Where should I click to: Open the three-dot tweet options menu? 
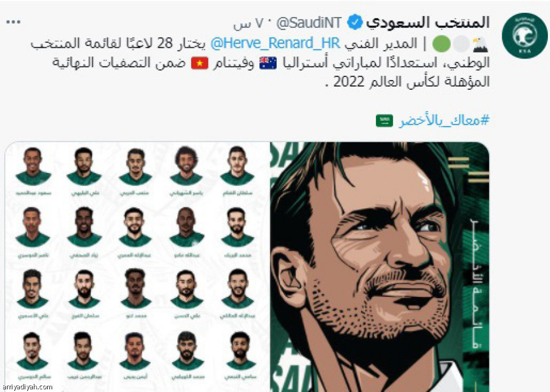13,22
